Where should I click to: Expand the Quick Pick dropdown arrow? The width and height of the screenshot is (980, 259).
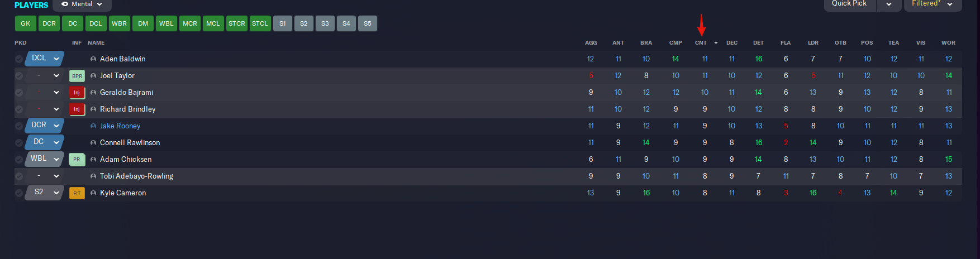coord(889,4)
